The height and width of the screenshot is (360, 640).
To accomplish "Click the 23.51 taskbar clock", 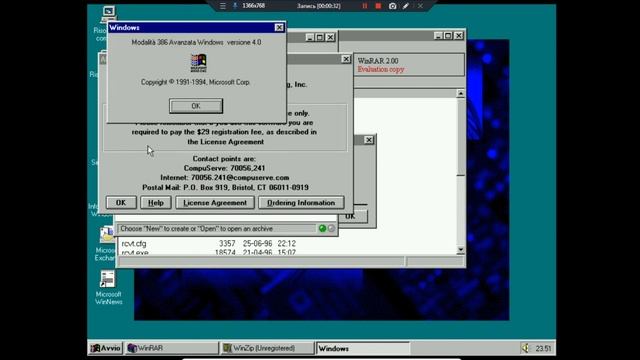I will 543,349.
